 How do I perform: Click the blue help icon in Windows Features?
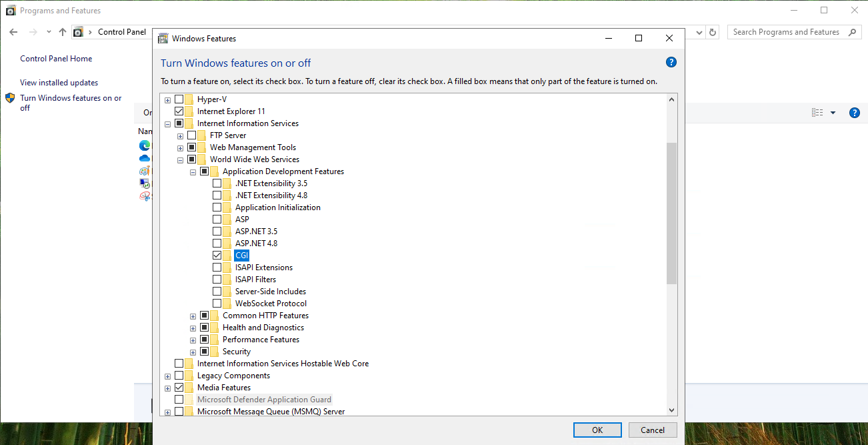click(x=671, y=62)
